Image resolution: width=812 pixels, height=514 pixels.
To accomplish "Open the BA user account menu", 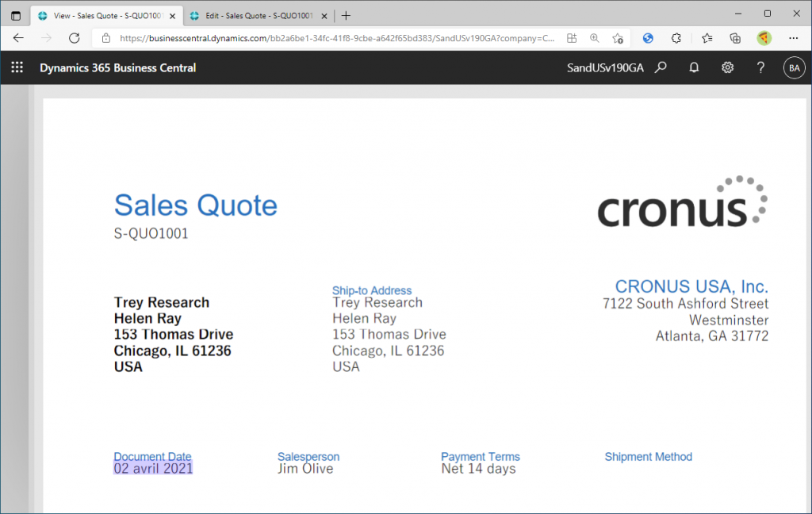I will coord(794,68).
